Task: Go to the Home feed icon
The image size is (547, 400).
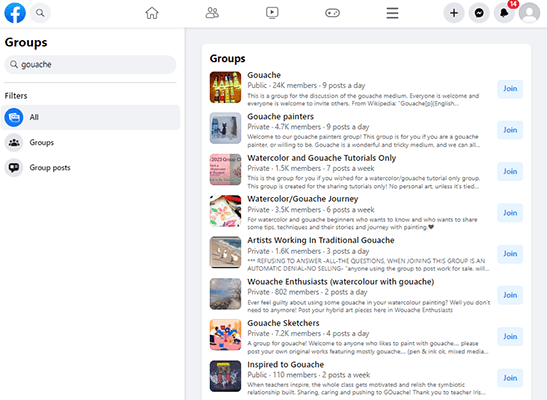Action: click(152, 13)
